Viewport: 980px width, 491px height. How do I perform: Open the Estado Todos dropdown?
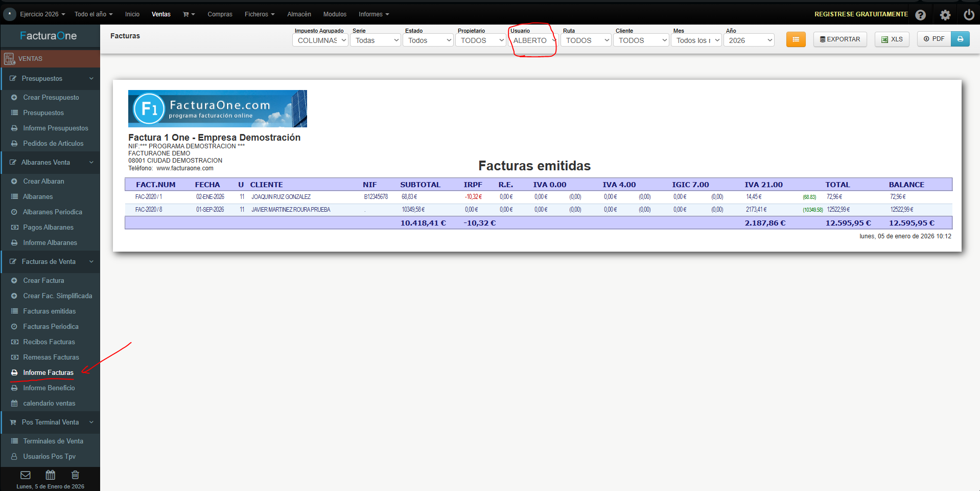coord(428,40)
